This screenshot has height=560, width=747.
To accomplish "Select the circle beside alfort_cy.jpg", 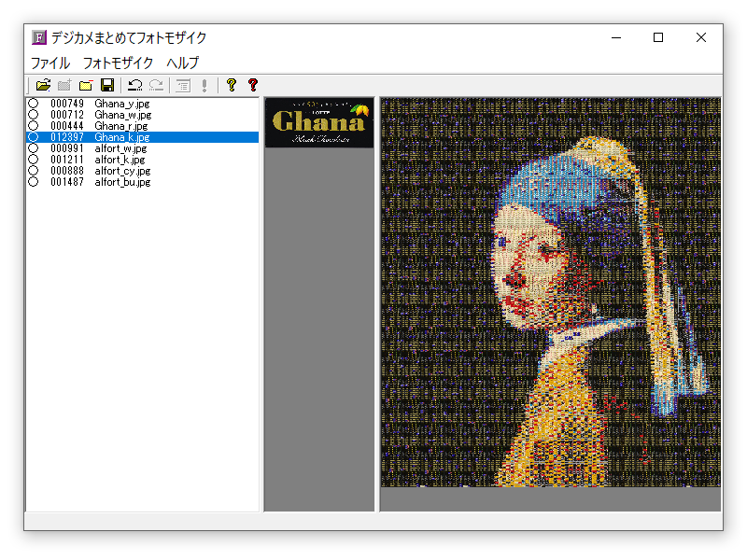I will click(x=34, y=171).
